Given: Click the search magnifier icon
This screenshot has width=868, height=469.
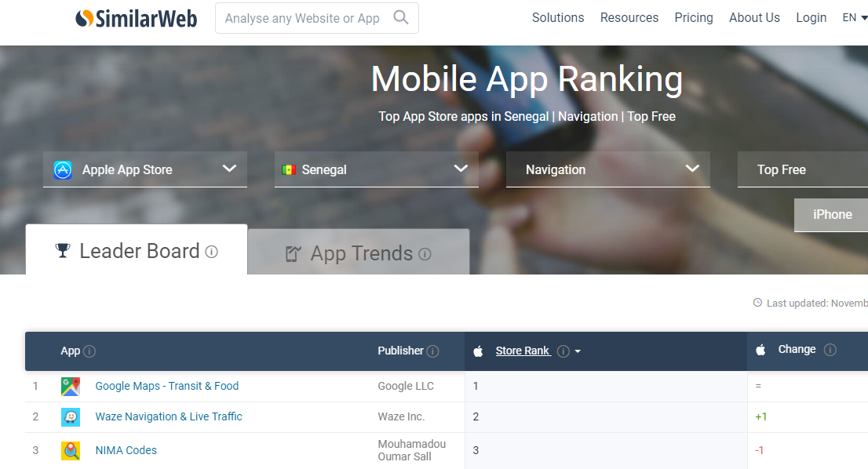Looking at the screenshot, I should (x=401, y=18).
